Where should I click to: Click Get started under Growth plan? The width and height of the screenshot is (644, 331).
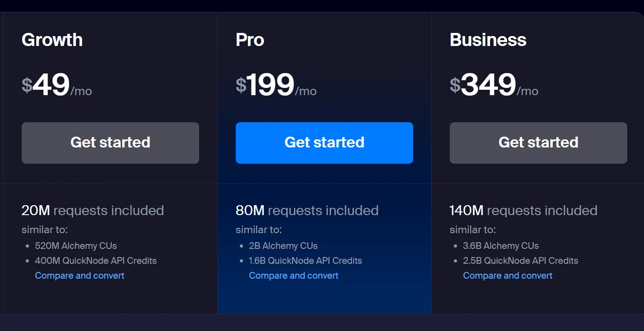click(x=110, y=143)
